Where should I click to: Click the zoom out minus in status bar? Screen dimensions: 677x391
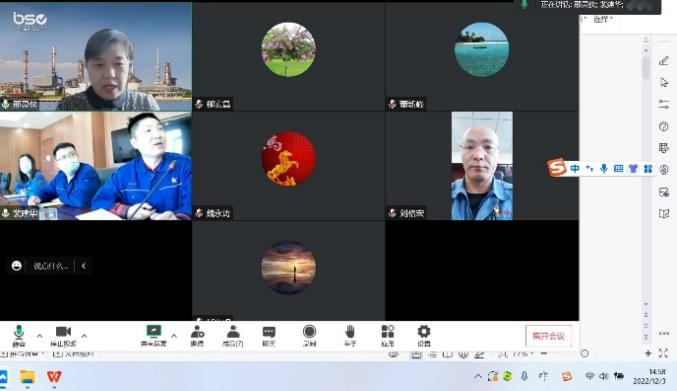[544, 353]
